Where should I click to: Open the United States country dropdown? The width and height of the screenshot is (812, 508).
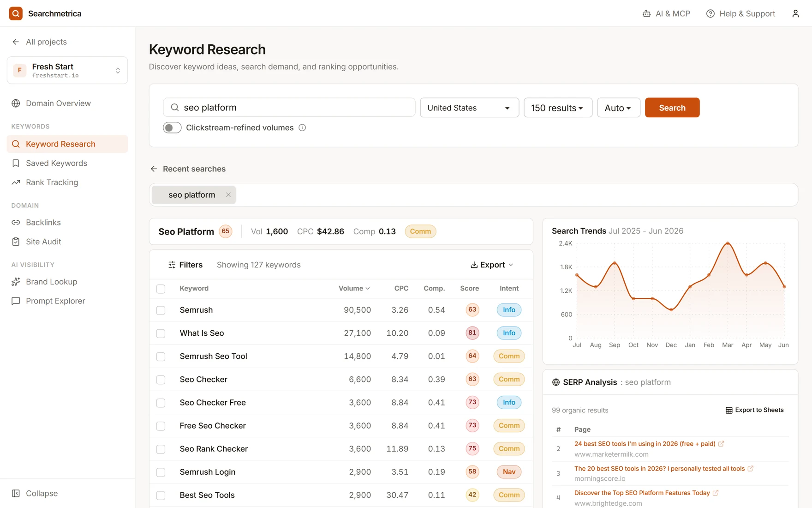469,108
